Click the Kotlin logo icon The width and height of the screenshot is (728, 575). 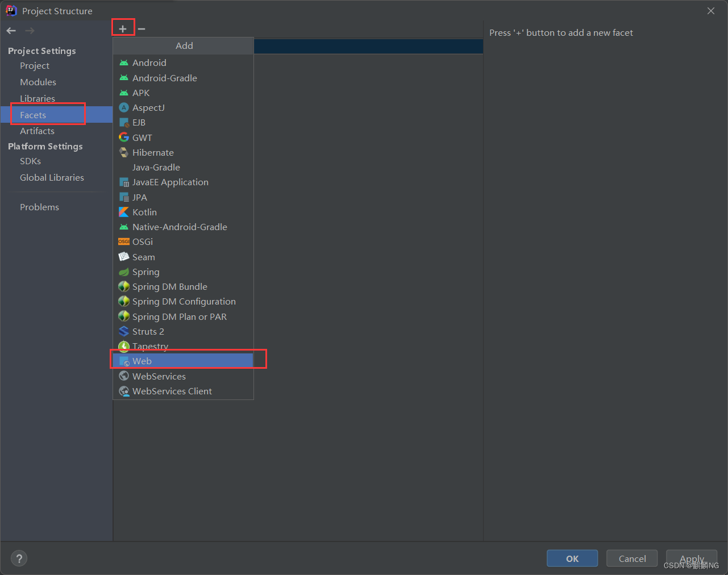[124, 212]
